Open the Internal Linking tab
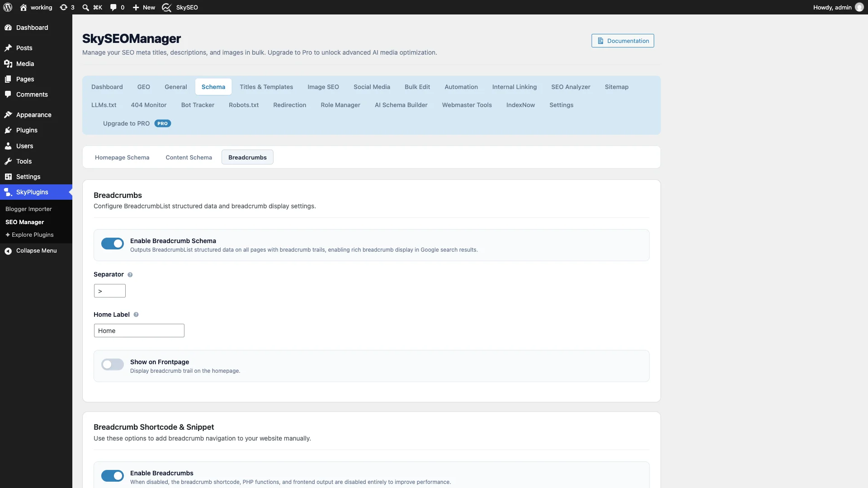This screenshot has width=868, height=488. click(x=514, y=87)
